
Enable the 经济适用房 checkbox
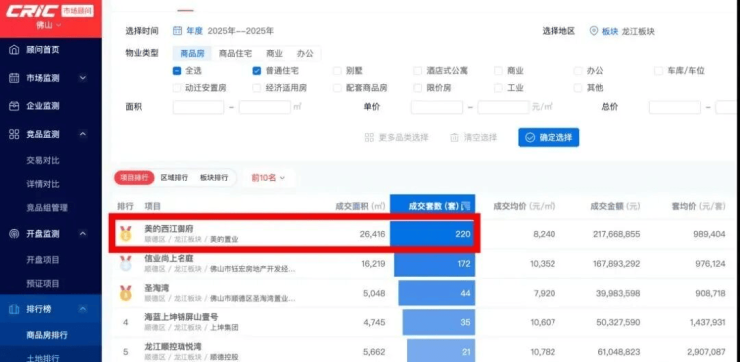coord(257,88)
